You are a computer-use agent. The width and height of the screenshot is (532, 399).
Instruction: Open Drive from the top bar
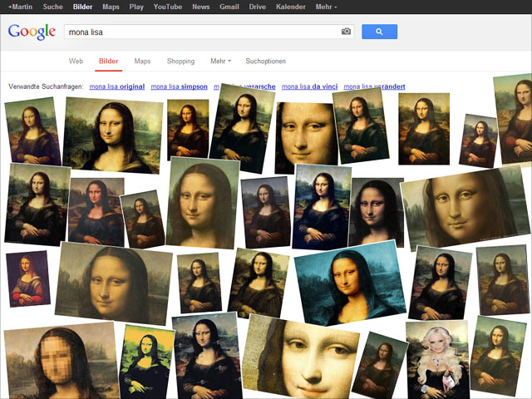click(x=257, y=7)
